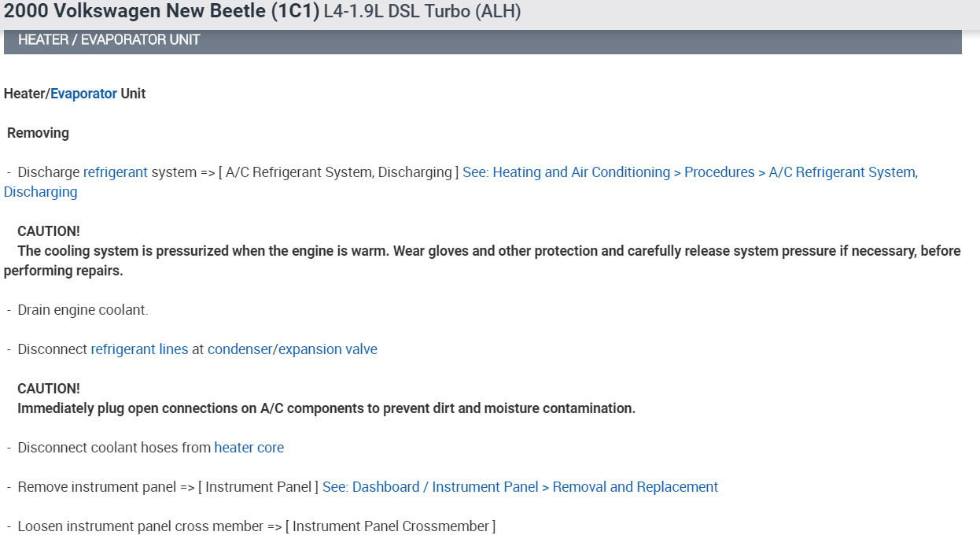Click the 2000 Volkswagen New Beetle title
The image size is (980, 550).
coord(161,12)
